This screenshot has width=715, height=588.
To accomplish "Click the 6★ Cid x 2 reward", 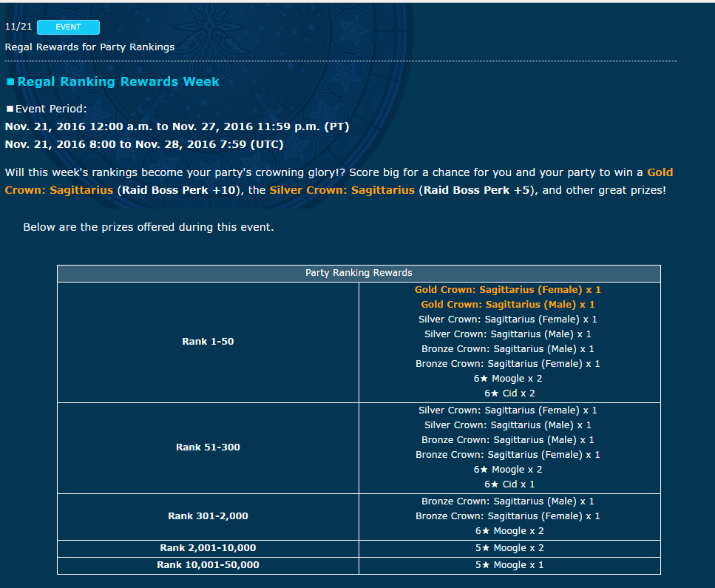I will tap(509, 393).
